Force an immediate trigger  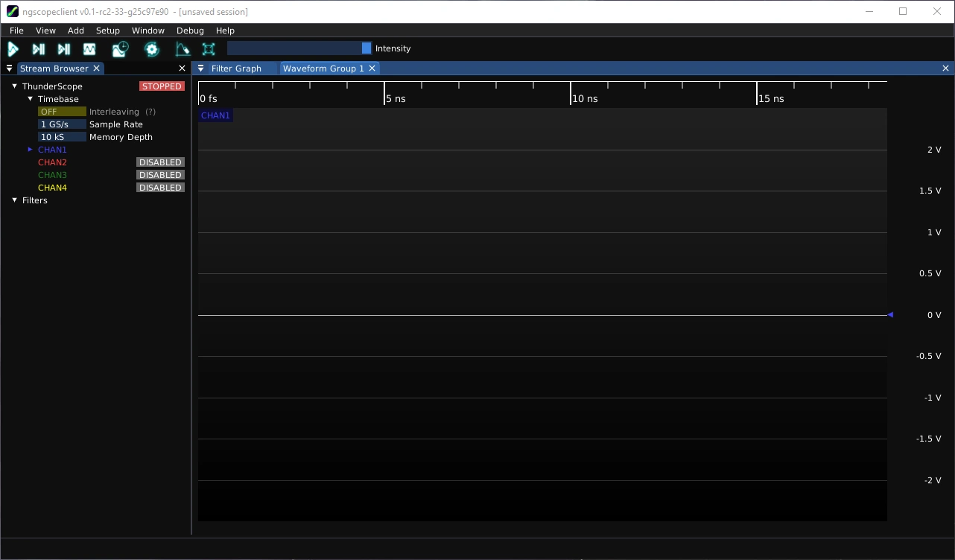click(63, 48)
